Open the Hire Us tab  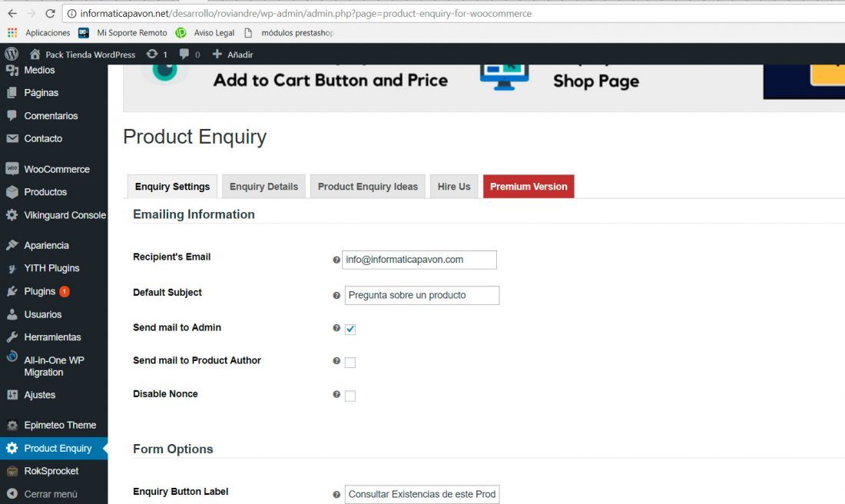click(454, 187)
